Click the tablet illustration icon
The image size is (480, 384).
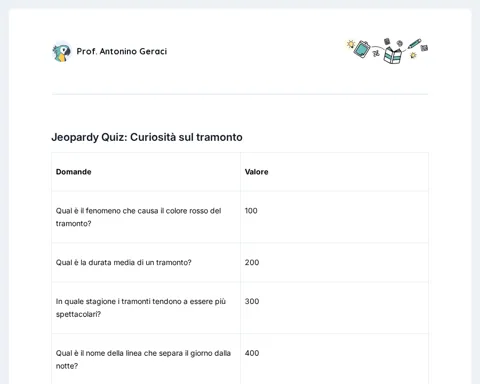(x=362, y=49)
